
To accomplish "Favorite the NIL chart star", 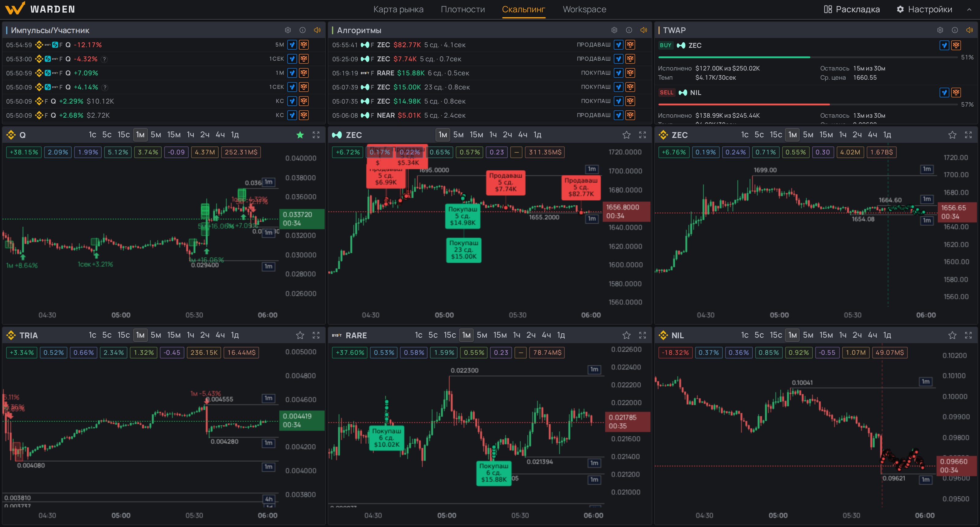I will coord(952,335).
